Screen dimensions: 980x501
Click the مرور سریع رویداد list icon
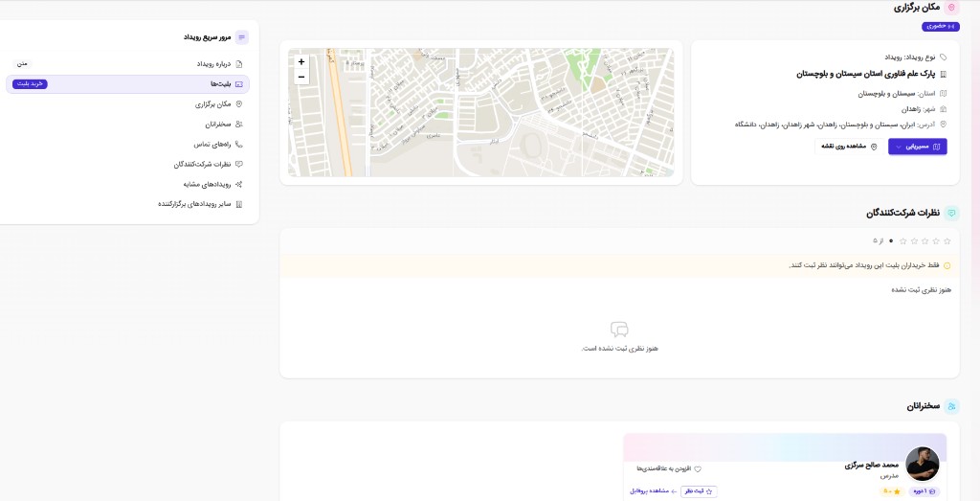241,37
